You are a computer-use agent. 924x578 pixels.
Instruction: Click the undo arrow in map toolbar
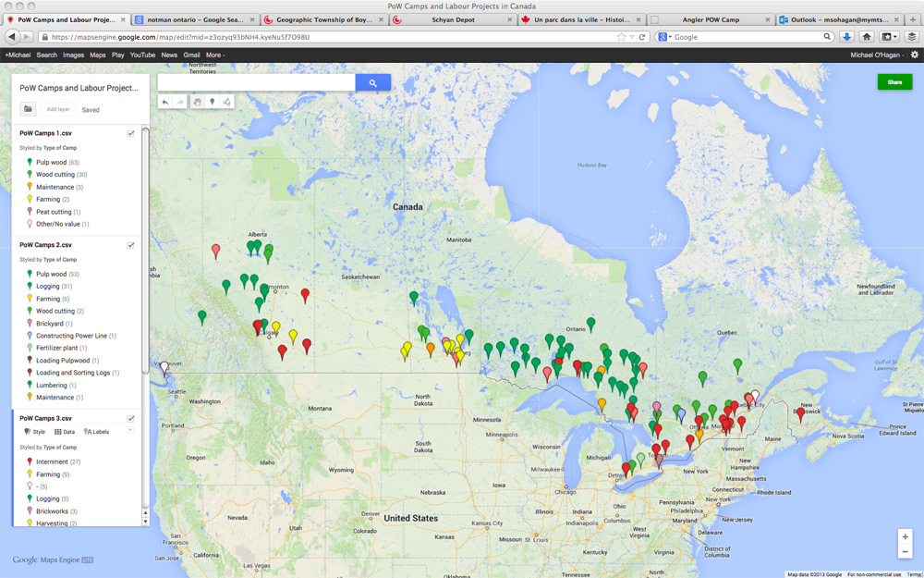tap(165, 102)
